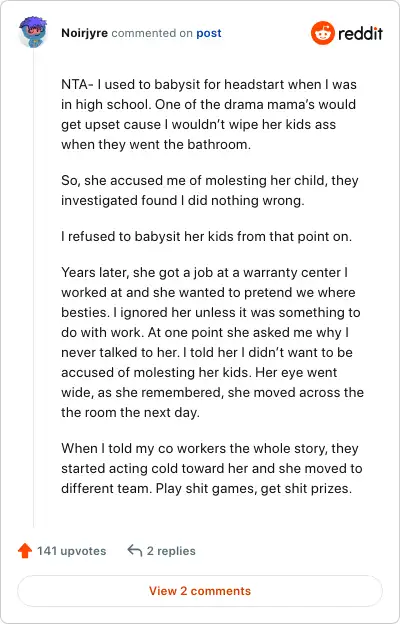The image size is (400, 624).
Task: Click the paragraph starting "Years later, she got"
Action: coord(212,342)
